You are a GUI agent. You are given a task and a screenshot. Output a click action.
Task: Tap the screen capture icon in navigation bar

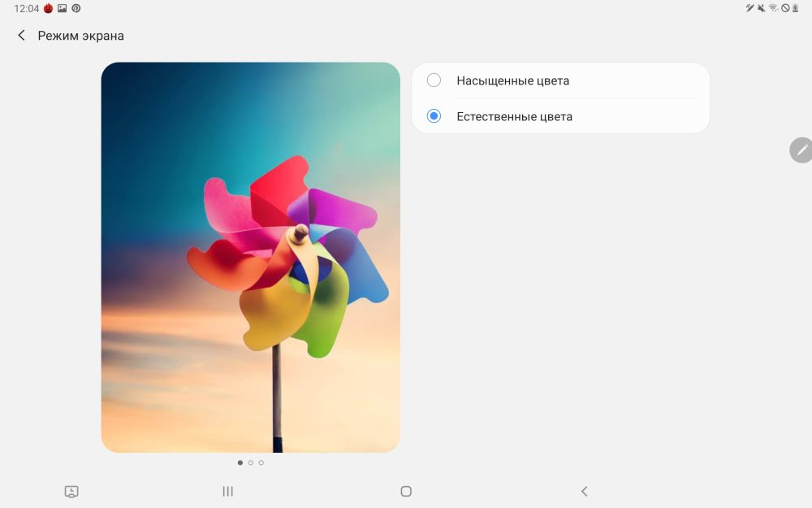71,491
